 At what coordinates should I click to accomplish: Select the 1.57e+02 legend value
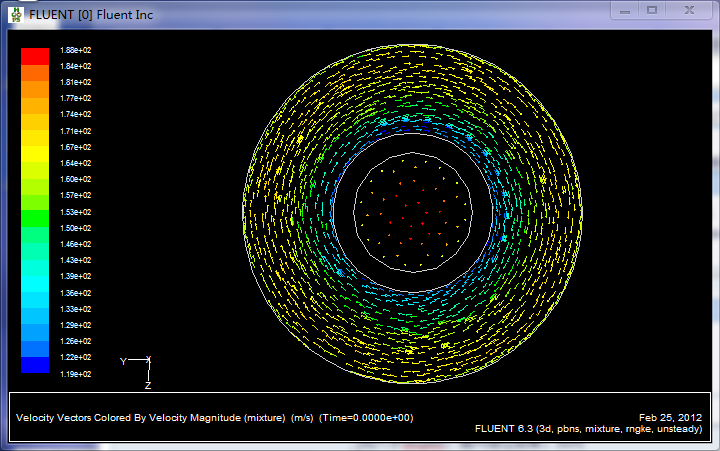pos(76,195)
